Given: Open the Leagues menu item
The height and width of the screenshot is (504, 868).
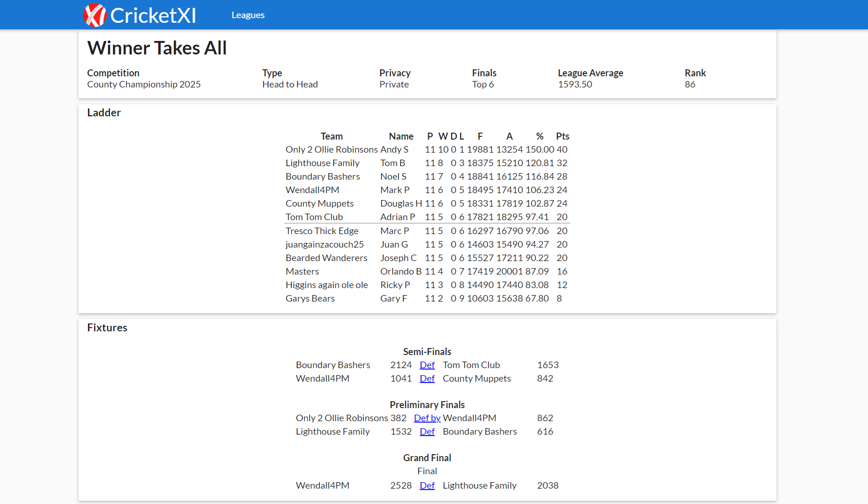Looking at the screenshot, I should pyautogui.click(x=248, y=15).
